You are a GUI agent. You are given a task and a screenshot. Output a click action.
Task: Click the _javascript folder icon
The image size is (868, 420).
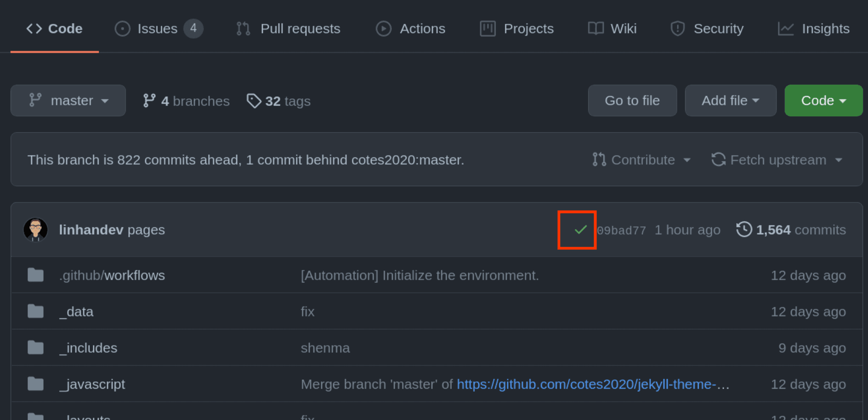coord(35,384)
